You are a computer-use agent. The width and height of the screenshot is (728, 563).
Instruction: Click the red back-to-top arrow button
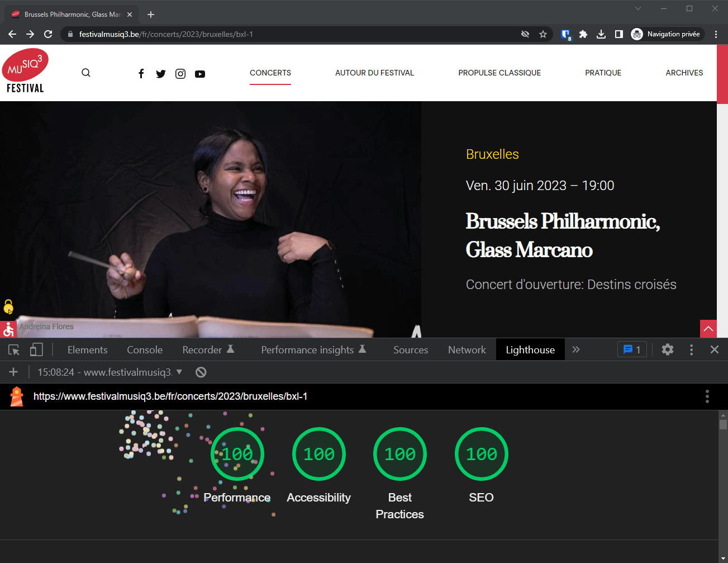708,329
